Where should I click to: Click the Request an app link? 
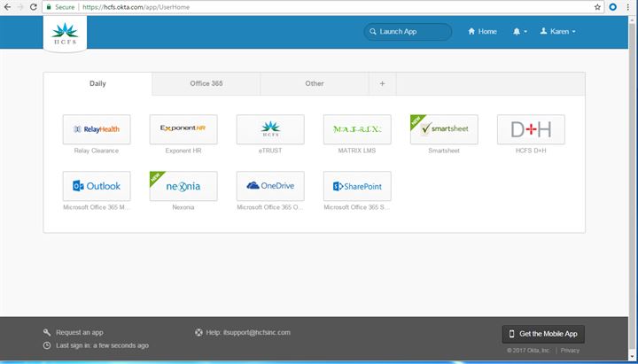click(x=79, y=332)
